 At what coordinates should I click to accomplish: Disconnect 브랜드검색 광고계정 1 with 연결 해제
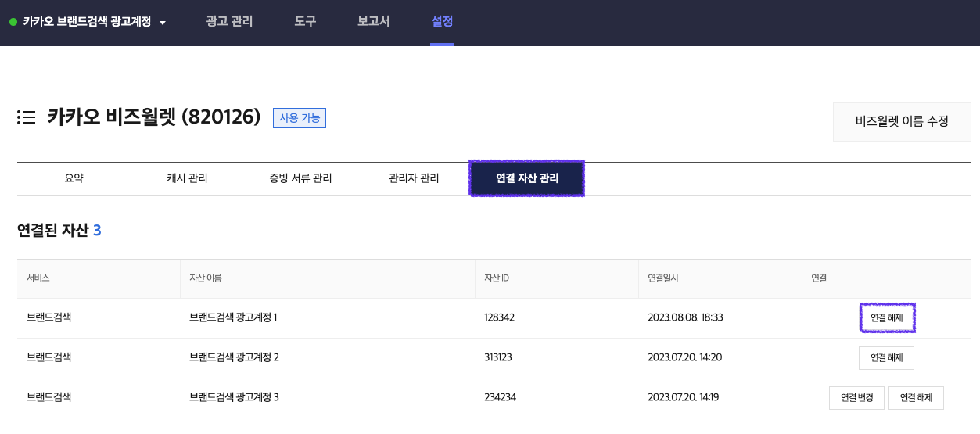click(x=887, y=318)
